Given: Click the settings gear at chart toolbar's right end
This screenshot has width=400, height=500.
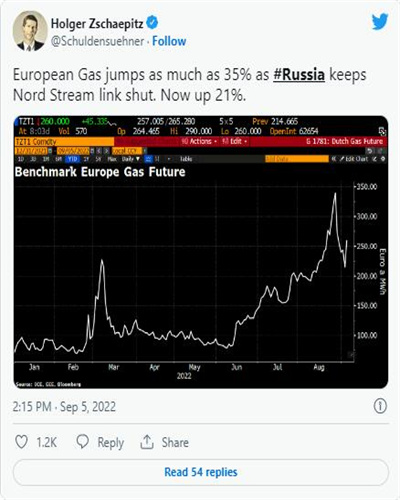Looking at the screenshot, I should click(383, 159).
